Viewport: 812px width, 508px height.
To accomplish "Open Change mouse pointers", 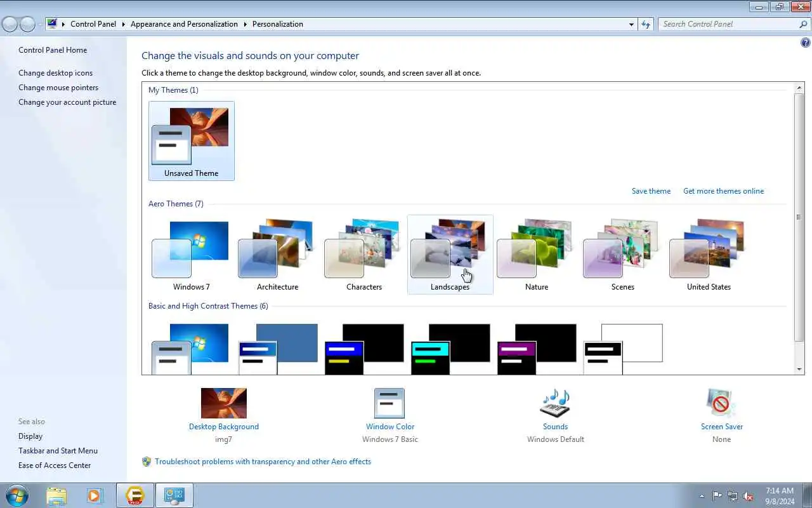I will coord(58,88).
